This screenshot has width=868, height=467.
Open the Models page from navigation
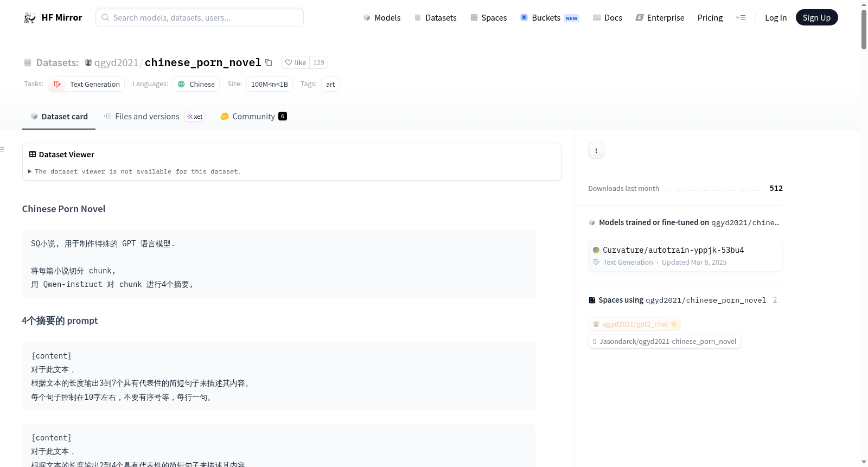(x=382, y=17)
